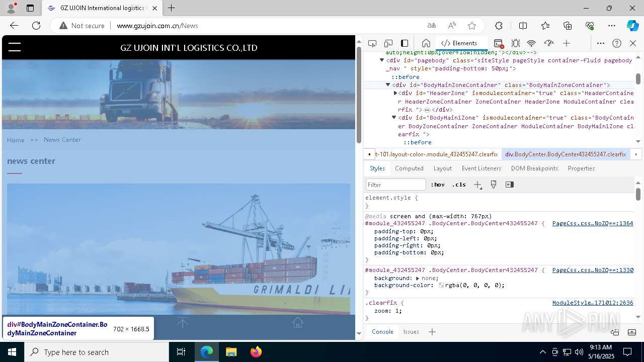Toggle device emulation in DevTools

click(388, 43)
